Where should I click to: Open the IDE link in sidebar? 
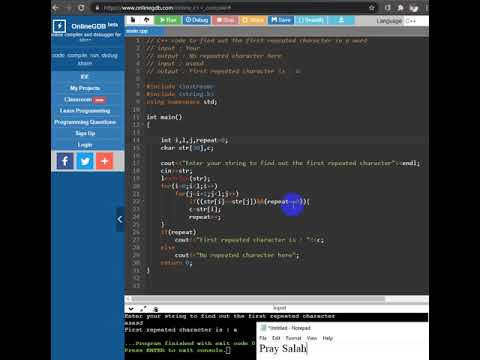click(84, 77)
